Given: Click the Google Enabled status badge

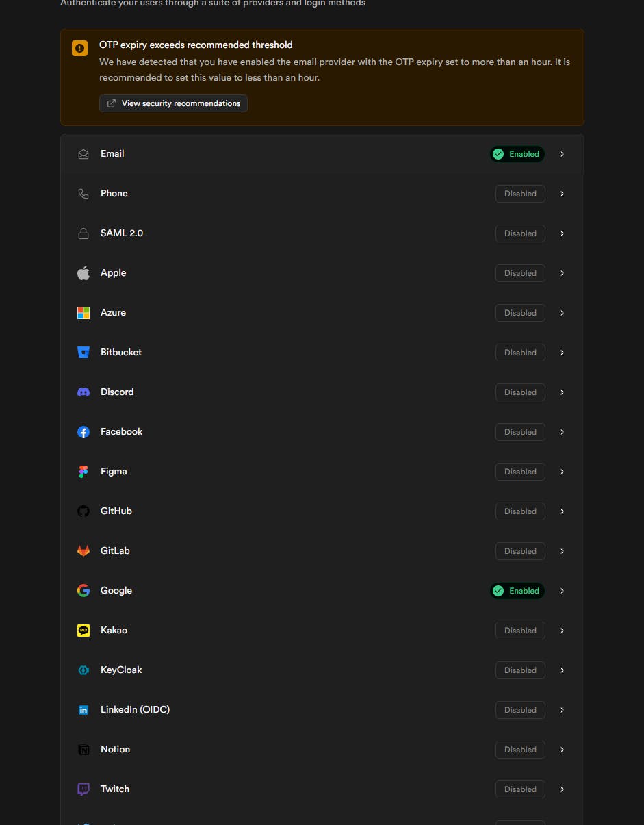Looking at the screenshot, I should point(517,591).
